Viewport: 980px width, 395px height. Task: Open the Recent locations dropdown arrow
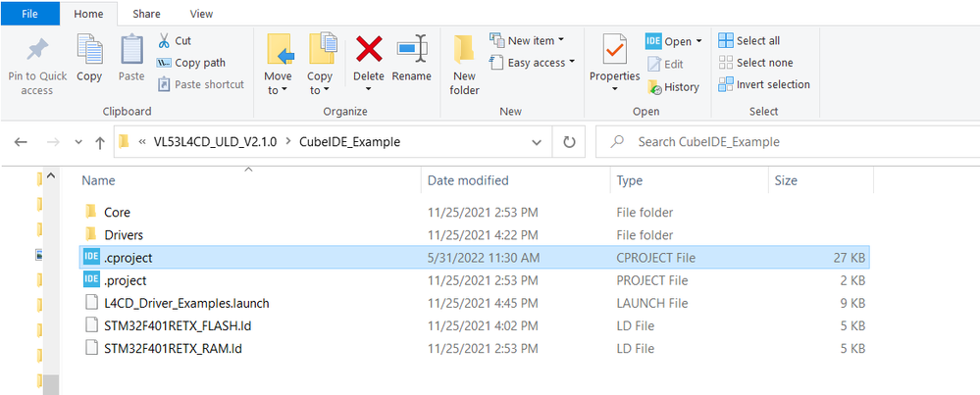(78, 142)
